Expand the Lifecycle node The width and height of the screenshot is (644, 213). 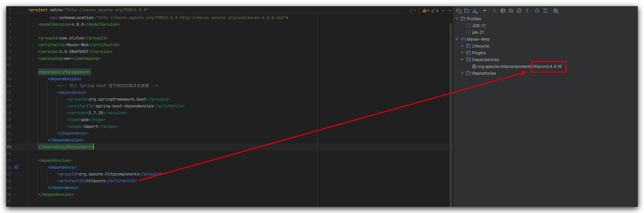(x=462, y=46)
